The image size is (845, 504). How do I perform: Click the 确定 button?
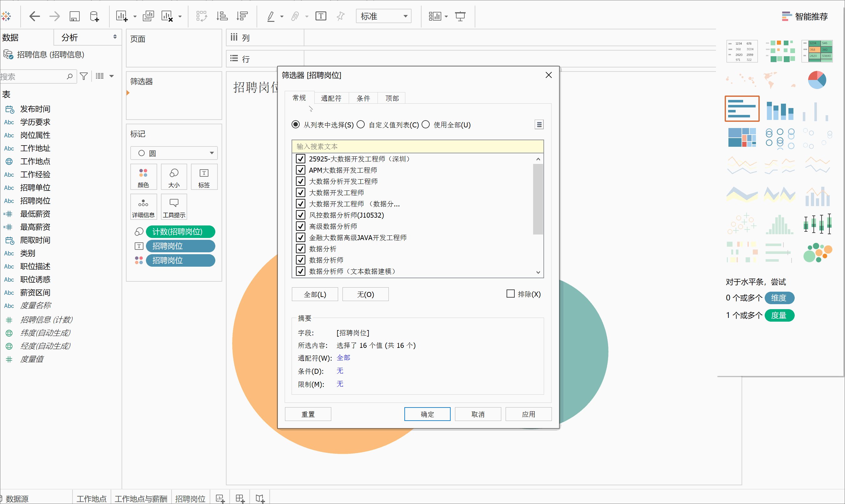click(427, 414)
